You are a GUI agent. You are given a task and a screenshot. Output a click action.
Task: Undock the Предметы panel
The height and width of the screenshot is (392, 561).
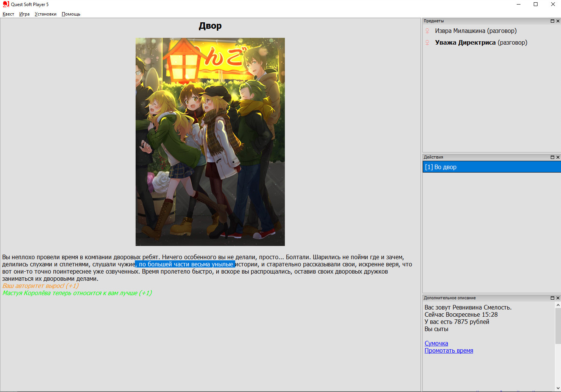[552, 21]
